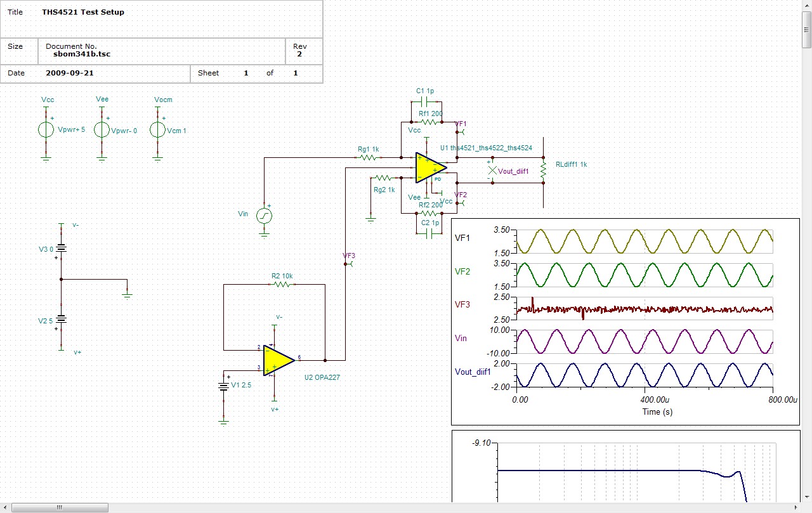
Task: Select resistor Rg1 1k
Action: pos(365,157)
